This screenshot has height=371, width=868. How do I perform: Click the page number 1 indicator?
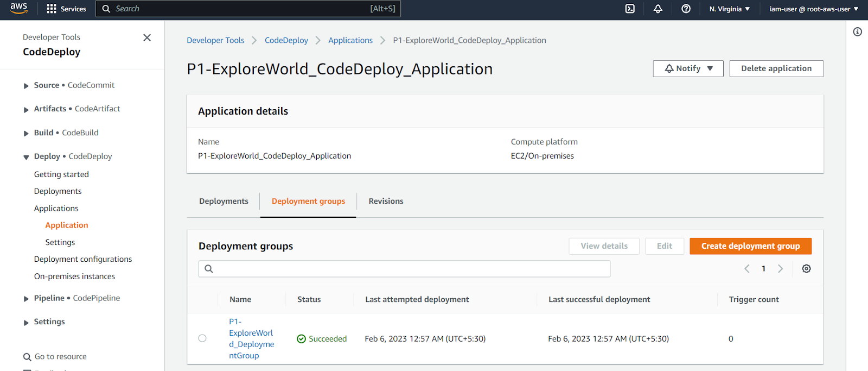[x=763, y=269]
